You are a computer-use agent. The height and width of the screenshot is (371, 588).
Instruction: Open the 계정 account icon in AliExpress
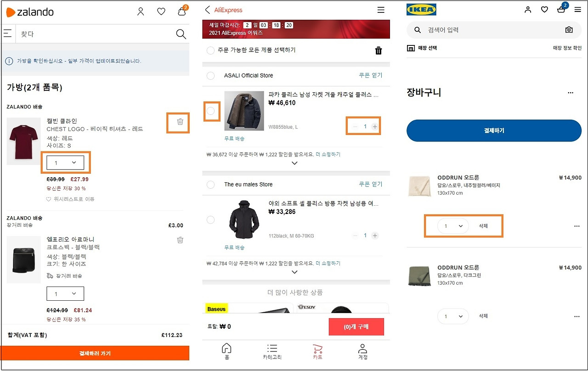pos(362,349)
